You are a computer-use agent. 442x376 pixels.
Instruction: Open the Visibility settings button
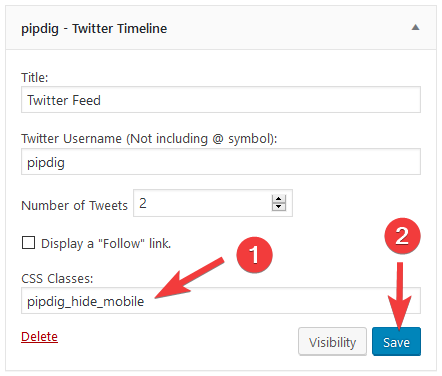pyautogui.click(x=332, y=342)
